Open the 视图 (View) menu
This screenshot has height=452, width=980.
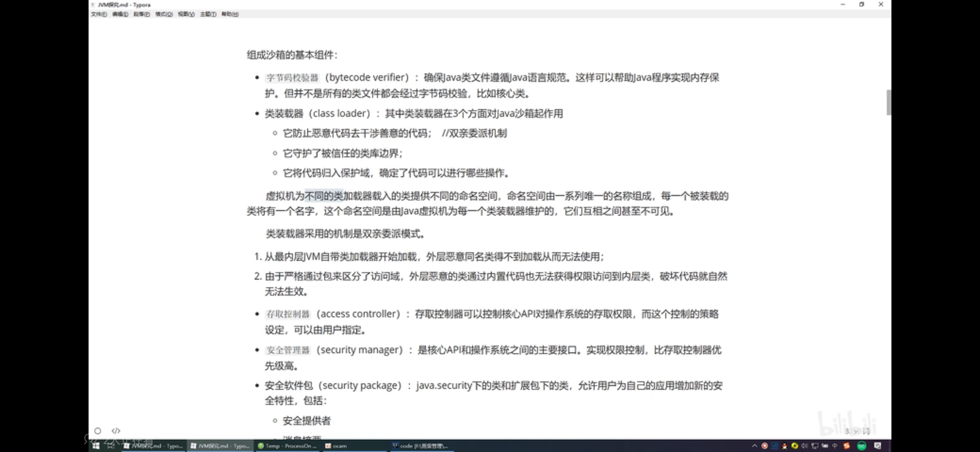click(x=186, y=14)
